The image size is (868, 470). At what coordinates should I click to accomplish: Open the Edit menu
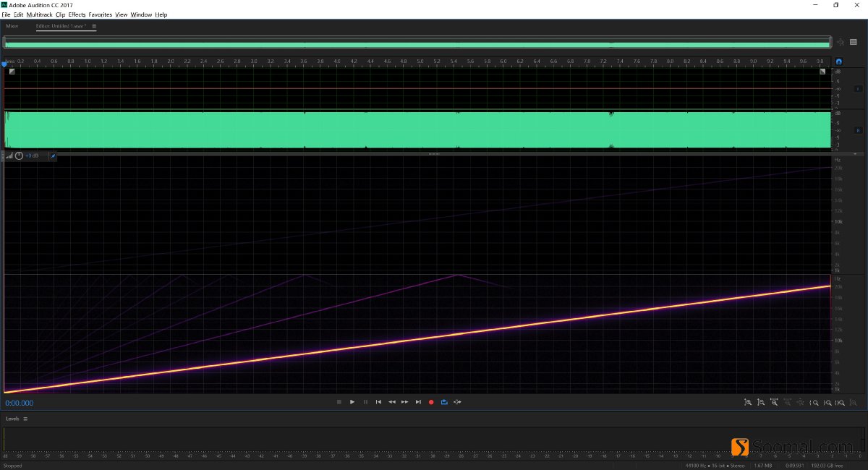(18, 14)
